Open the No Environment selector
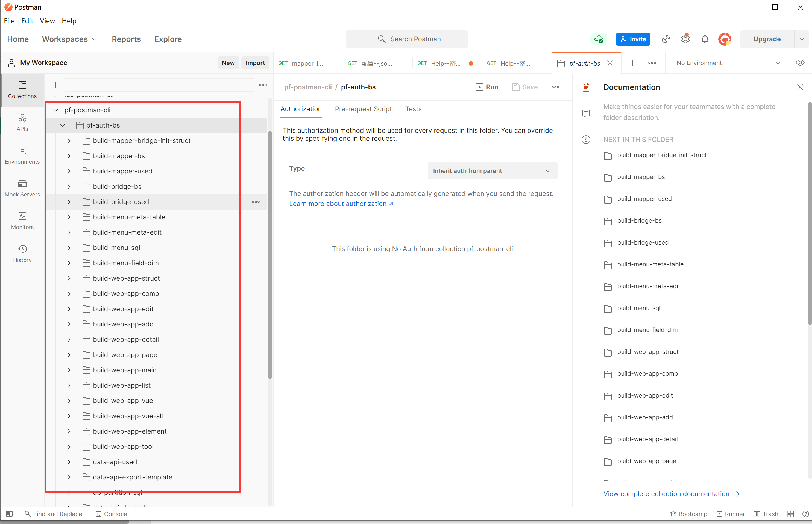 pos(728,63)
